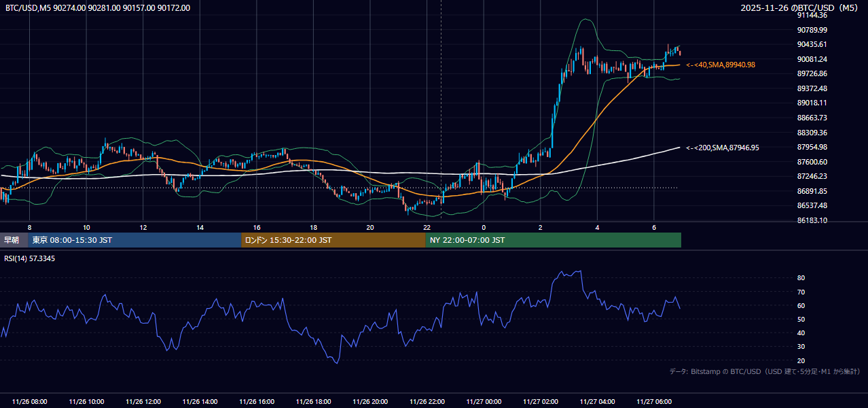Click the hour tick 14 under price chart

[200, 227]
